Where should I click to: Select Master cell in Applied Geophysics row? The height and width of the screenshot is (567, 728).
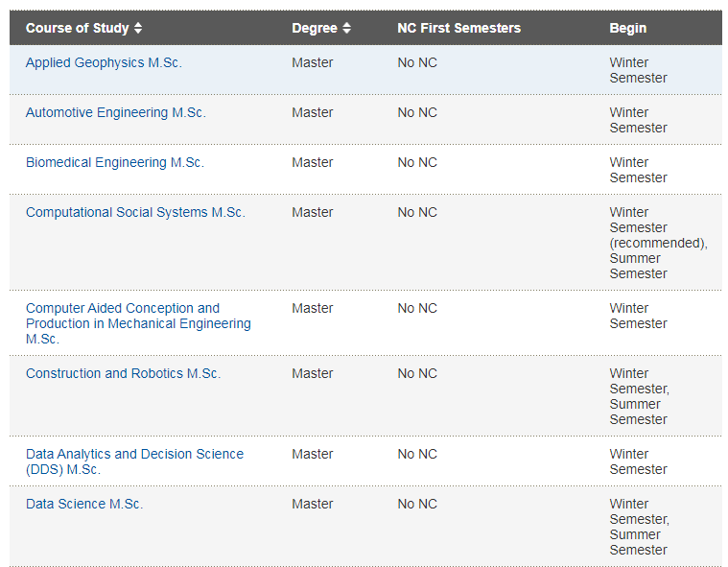tap(312, 62)
